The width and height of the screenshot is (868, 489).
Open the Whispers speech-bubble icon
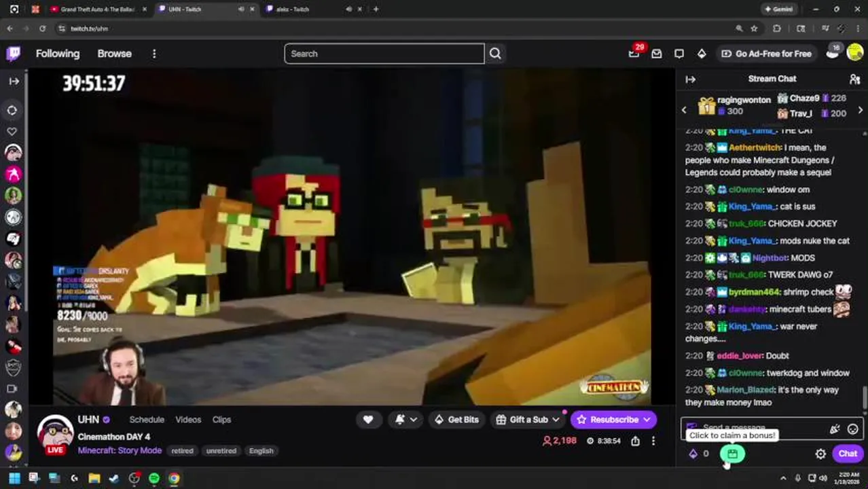[679, 54]
